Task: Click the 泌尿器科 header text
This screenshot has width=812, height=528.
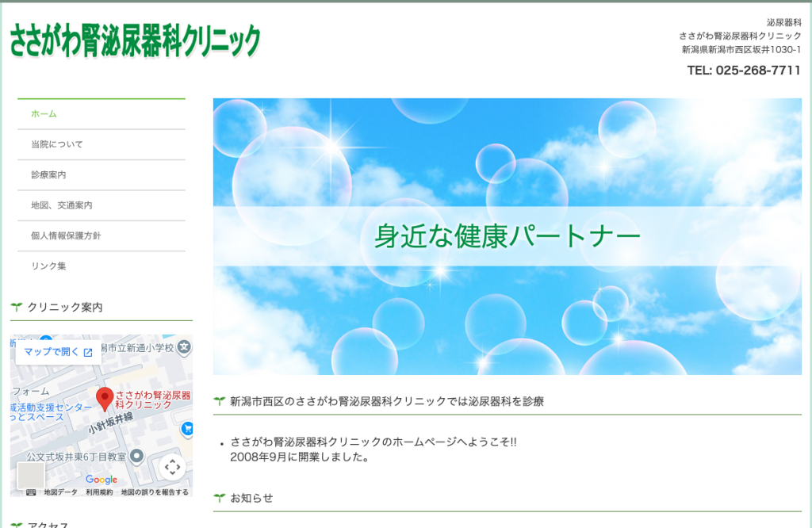Action: click(784, 23)
